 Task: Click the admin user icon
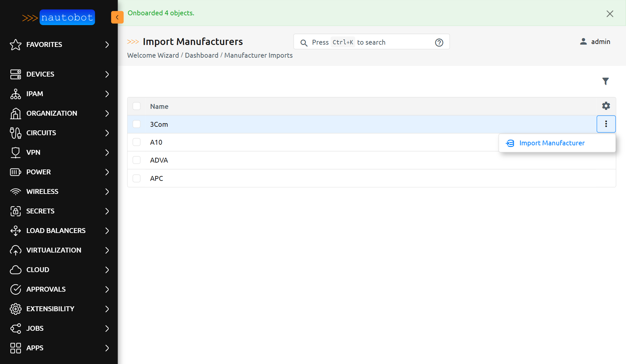583,41
